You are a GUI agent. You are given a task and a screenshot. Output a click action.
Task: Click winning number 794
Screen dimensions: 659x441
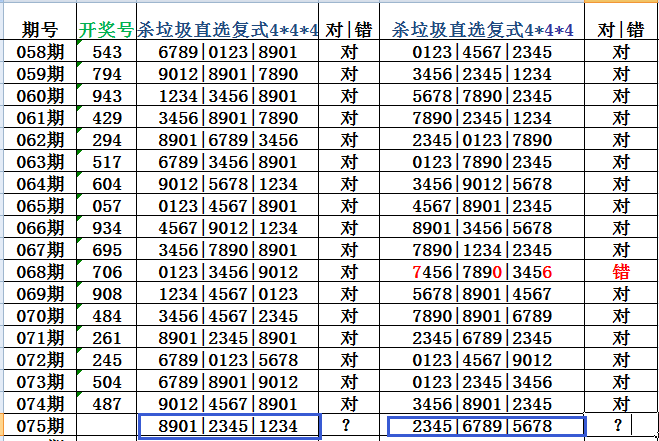tap(106, 73)
